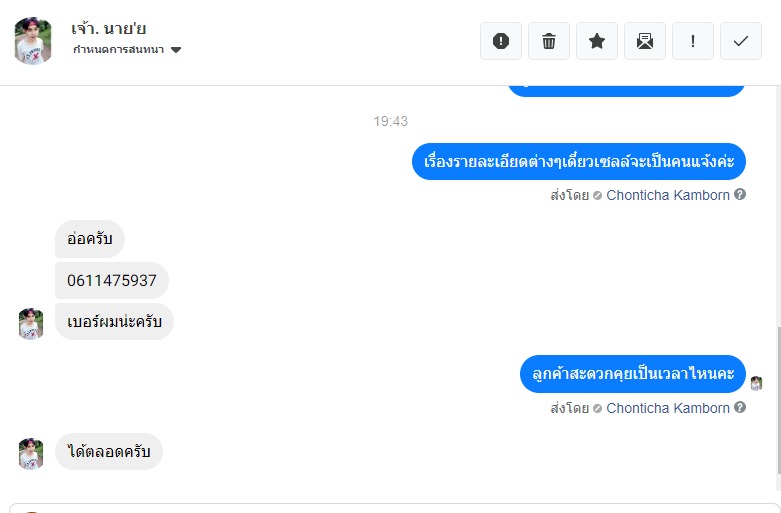781x513 pixels.
Task: Open the กำหนดการสนทนา label menu
Action: (x=119, y=49)
